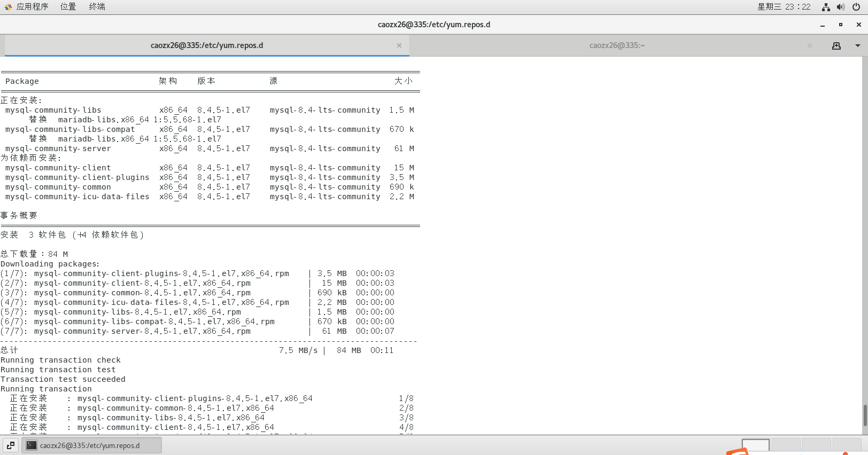Maximize the terminal window
The image size is (868, 455).
841,25
